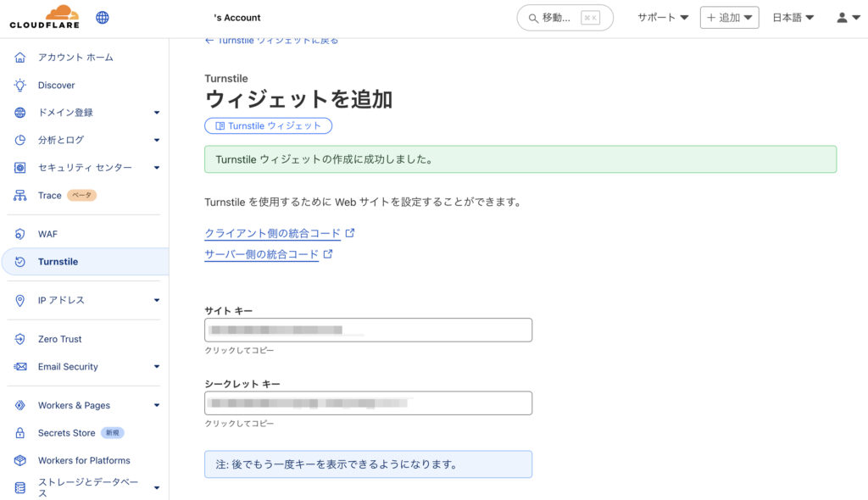
Task: Expand the Email Security menu arrow
Action: [x=157, y=367]
